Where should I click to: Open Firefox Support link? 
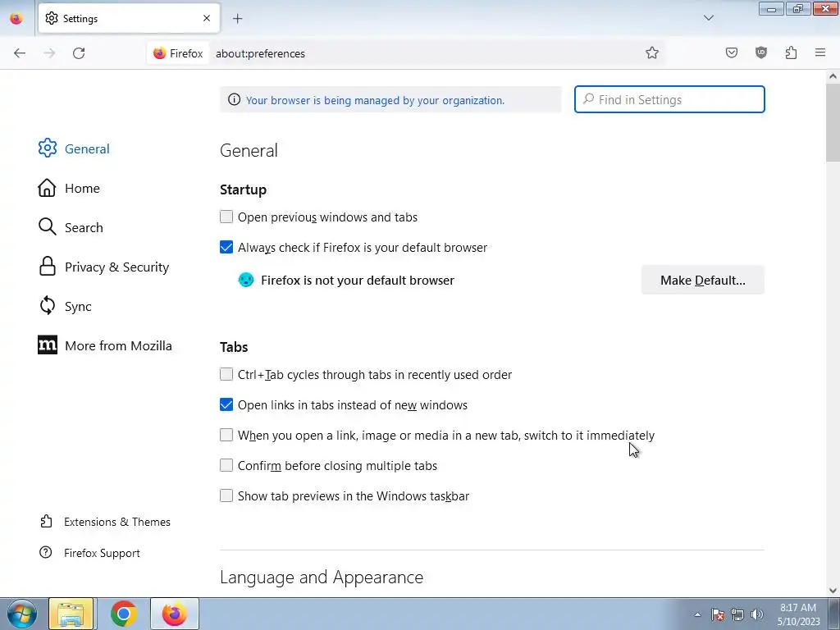90,553
